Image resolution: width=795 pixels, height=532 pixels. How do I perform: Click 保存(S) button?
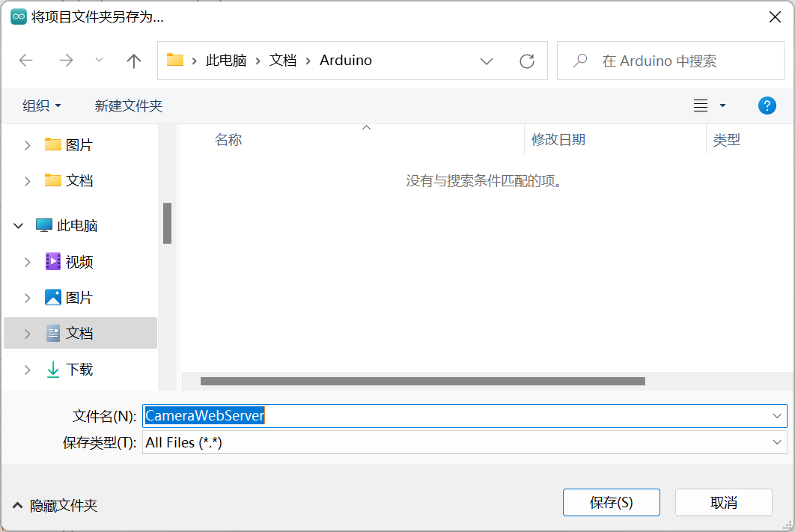[612, 503]
